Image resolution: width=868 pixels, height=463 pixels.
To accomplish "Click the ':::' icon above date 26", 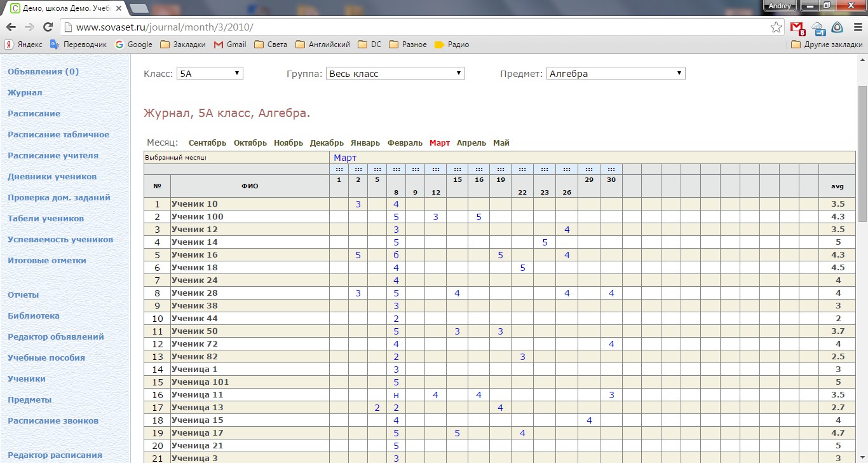I will [x=567, y=169].
